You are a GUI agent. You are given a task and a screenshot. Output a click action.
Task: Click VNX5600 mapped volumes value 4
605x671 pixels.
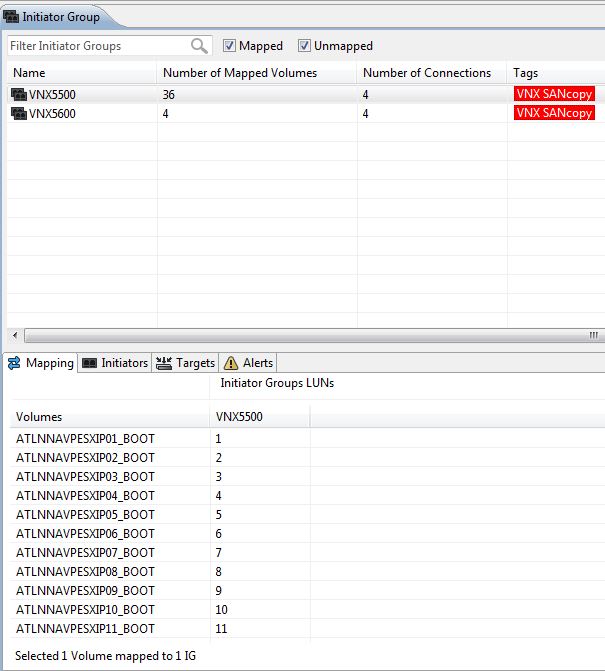click(x=166, y=114)
